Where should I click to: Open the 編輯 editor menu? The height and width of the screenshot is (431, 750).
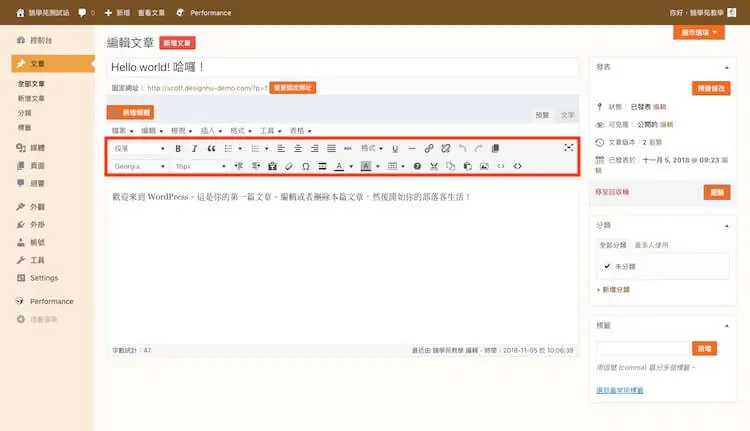(152, 131)
